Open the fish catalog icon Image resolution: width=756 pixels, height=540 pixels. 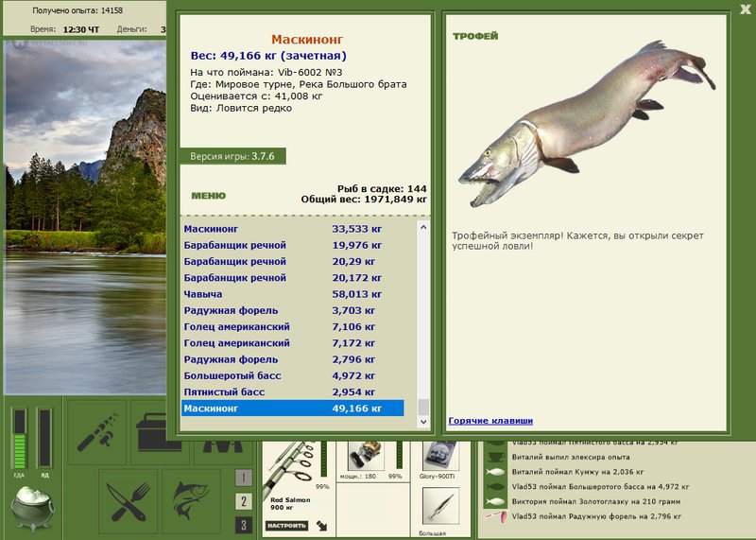(x=191, y=501)
